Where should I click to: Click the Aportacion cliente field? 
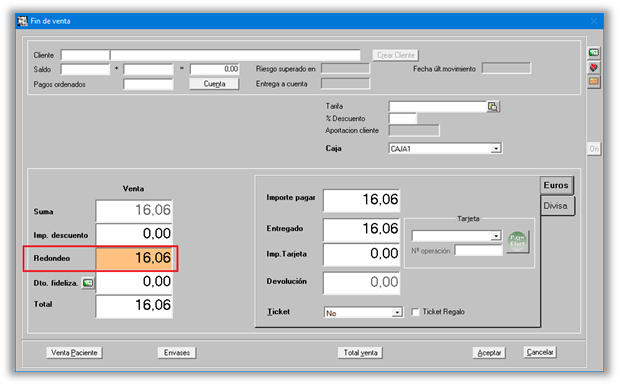pos(414,130)
